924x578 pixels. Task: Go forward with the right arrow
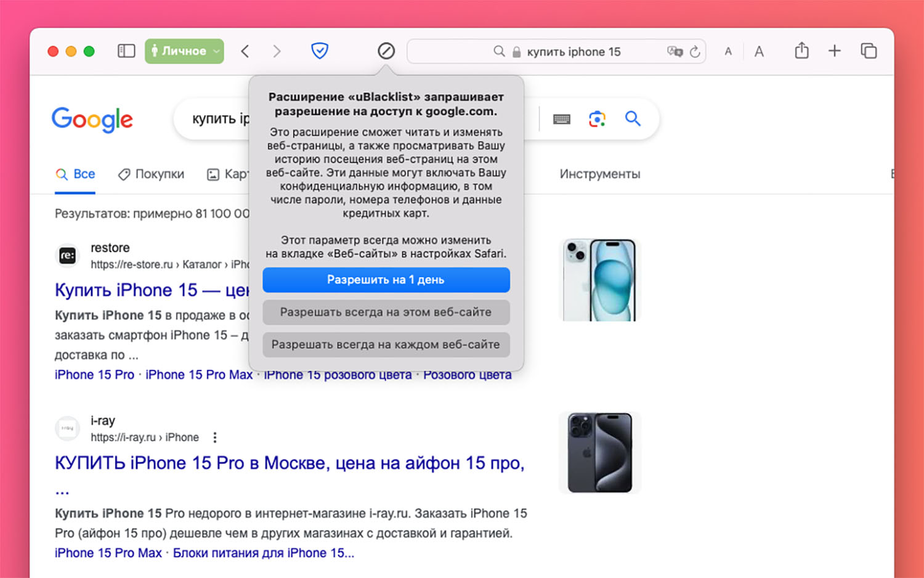[277, 51]
